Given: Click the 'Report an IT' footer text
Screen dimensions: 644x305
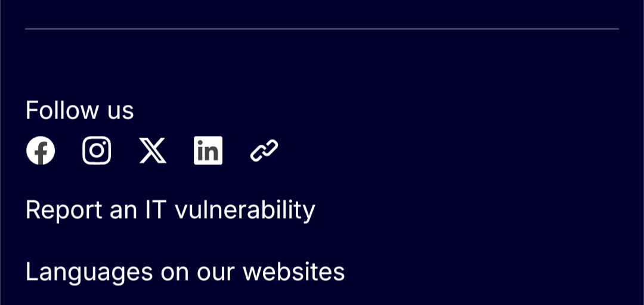Looking at the screenshot, I should tap(95, 210).
